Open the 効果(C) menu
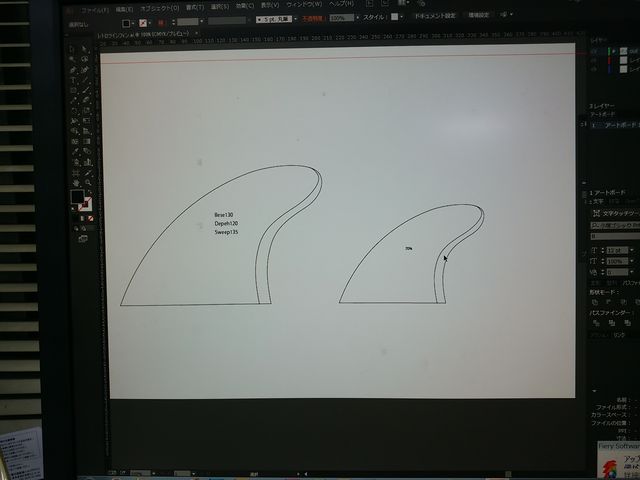 tap(245, 6)
